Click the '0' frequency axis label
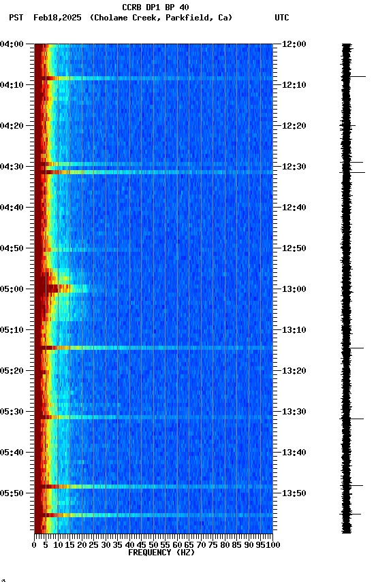This screenshot has width=376, height=588. point(34,545)
